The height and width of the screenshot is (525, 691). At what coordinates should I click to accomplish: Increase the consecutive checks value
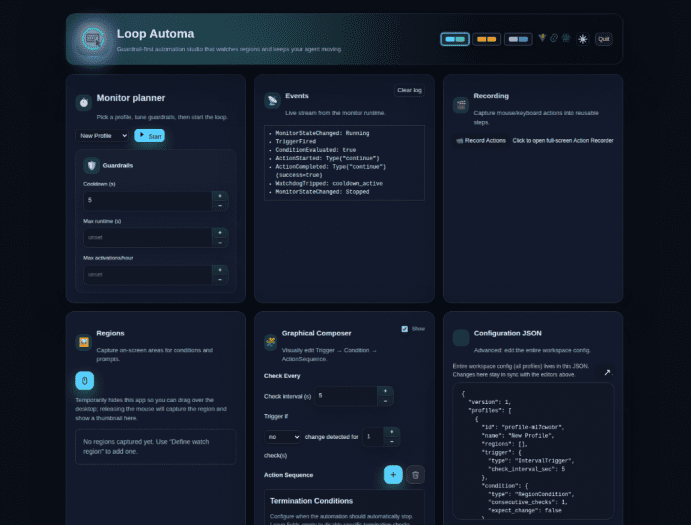pos(392,432)
